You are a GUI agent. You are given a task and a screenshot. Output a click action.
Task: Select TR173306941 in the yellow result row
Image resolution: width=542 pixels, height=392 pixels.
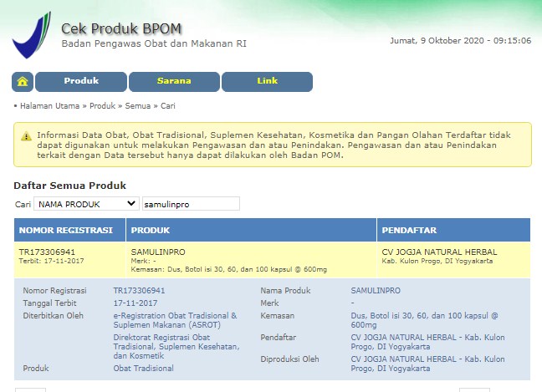[47, 252]
